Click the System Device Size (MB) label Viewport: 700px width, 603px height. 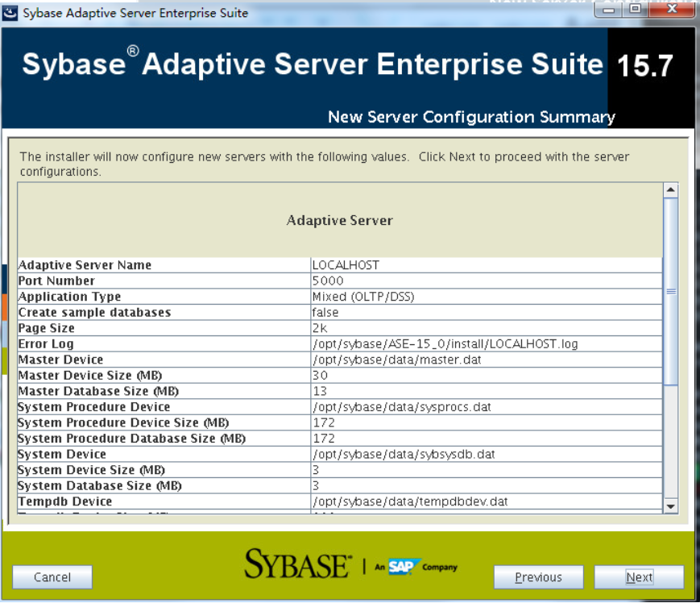tap(92, 470)
